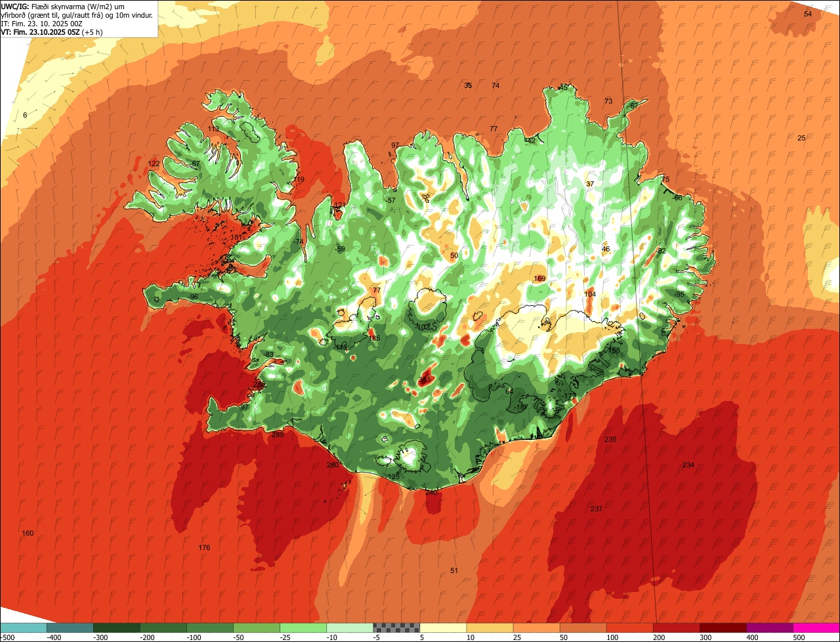Click the value 125 on the south coast
The height and width of the screenshot is (642, 840).
click(x=394, y=477)
